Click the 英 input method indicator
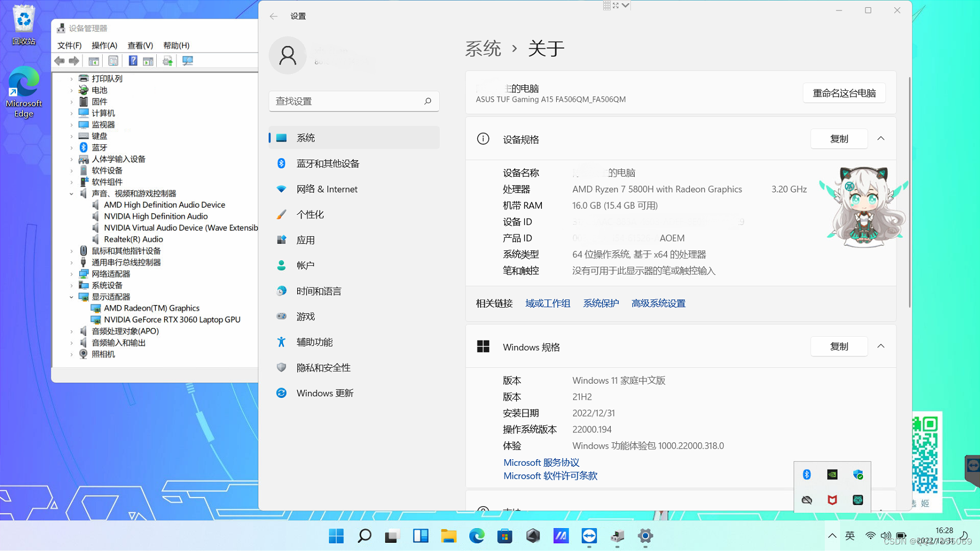Screen dimensions: 980x551 click(849, 536)
